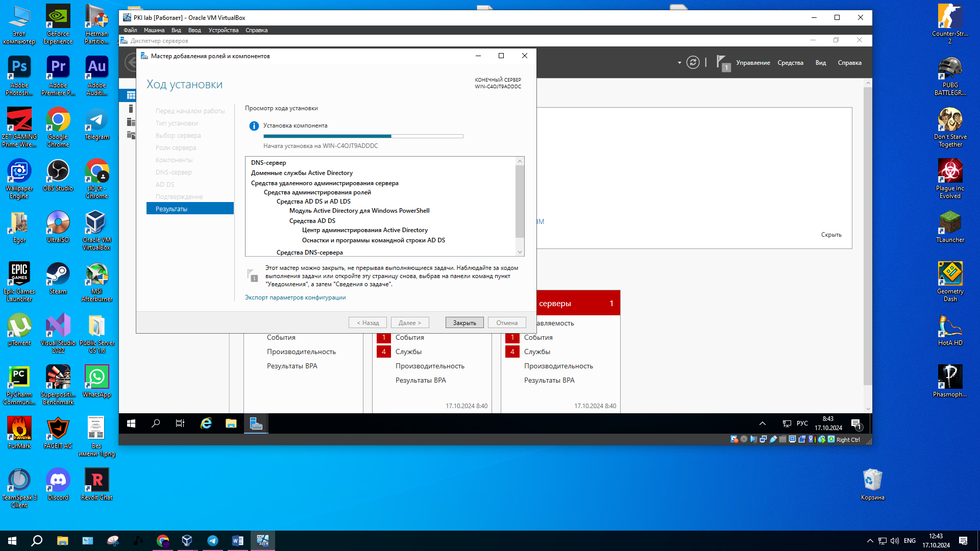980x551 pixels.
Task: Click the Server Manager Dashboard sidebar icon
Action: click(131, 95)
